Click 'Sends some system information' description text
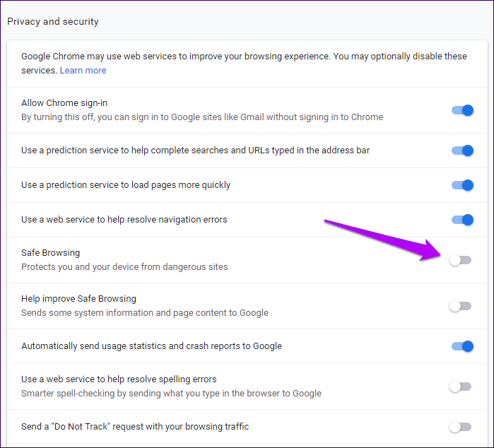This screenshot has width=494, height=448. point(145,313)
